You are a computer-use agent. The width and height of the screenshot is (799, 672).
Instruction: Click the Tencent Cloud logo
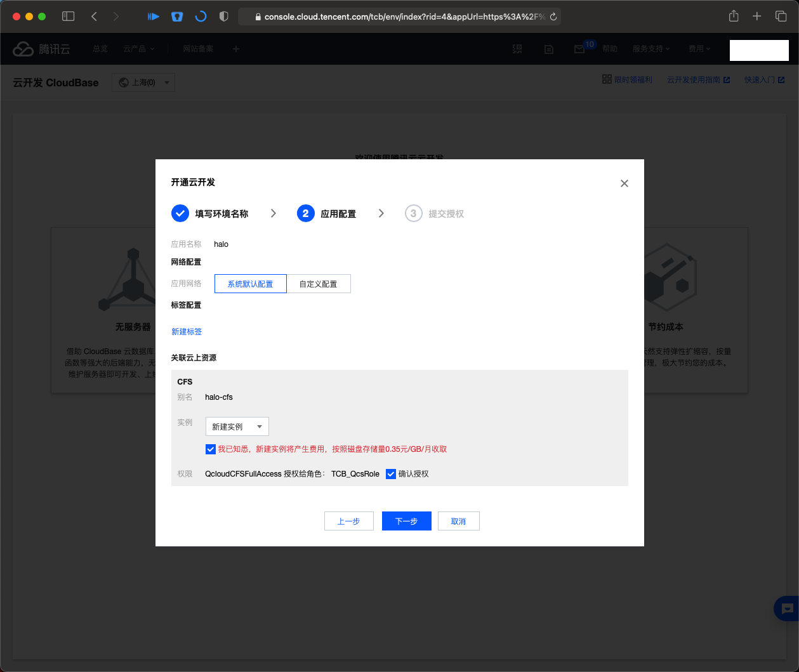pyautogui.click(x=42, y=49)
